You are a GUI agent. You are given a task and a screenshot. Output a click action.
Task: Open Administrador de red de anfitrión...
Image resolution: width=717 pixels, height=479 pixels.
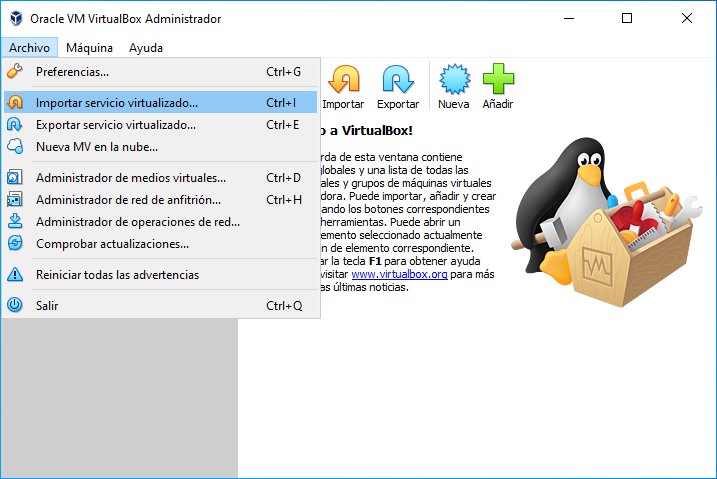point(160,200)
